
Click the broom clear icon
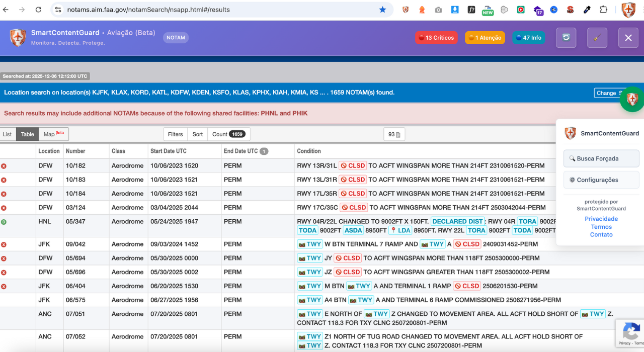(x=597, y=38)
